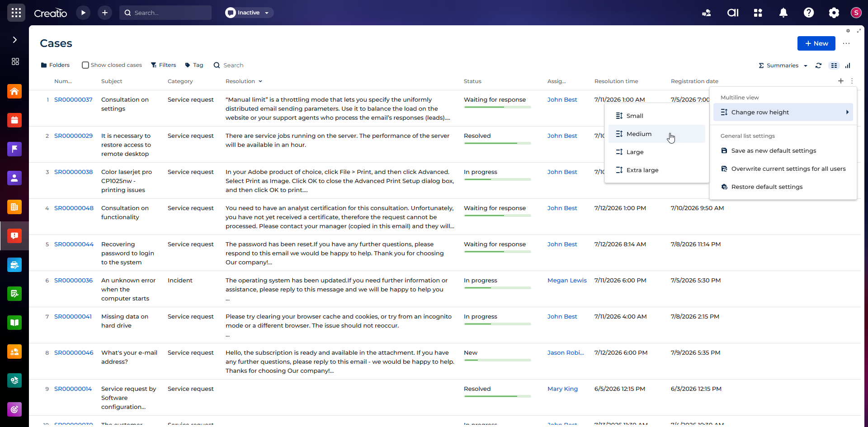Open the application grid launcher
Image resolution: width=868 pixels, height=427 pixels.
(x=16, y=13)
